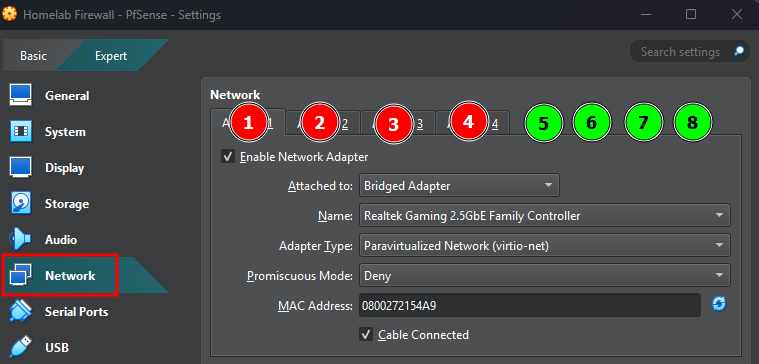Viewport: 759px width, 364px height.
Task: Generate a new random MAC address
Action: (x=719, y=304)
